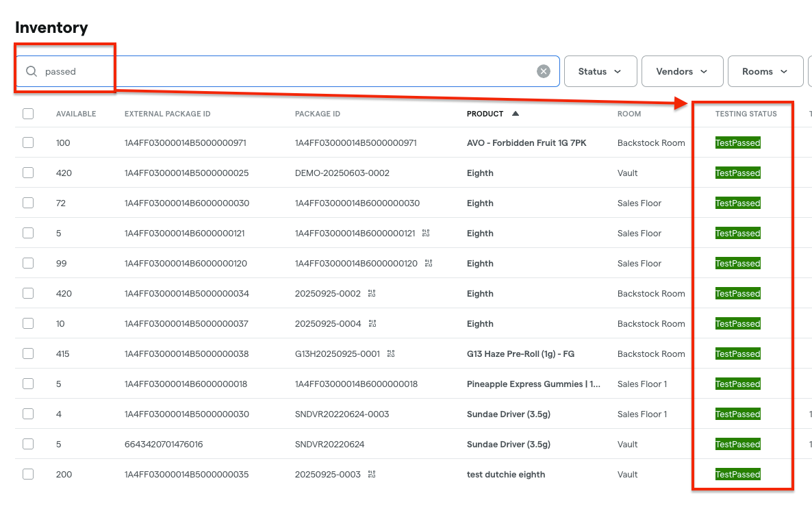
Task: Click package ID SNDVR20220624-0003
Action: tap(342, 414)
